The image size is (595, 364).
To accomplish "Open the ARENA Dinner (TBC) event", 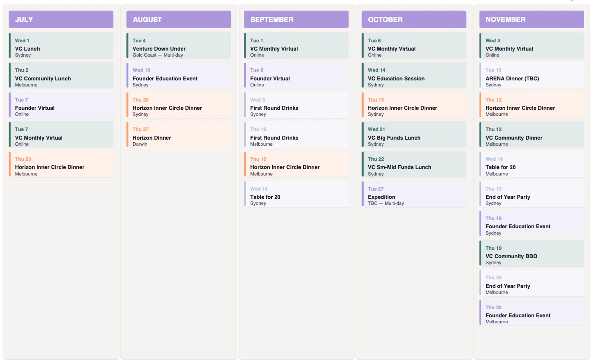I will click(531, 76).
